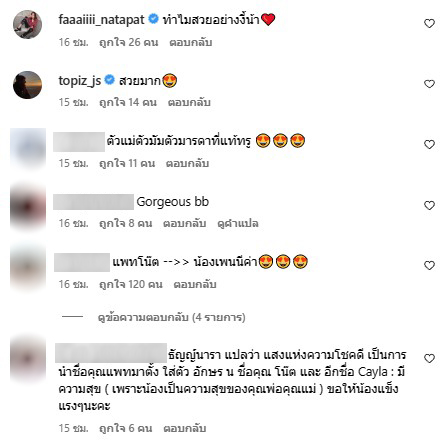Show translation for Gorgeous bb comment
446x448 pixels.
click(x=238, y=223)
